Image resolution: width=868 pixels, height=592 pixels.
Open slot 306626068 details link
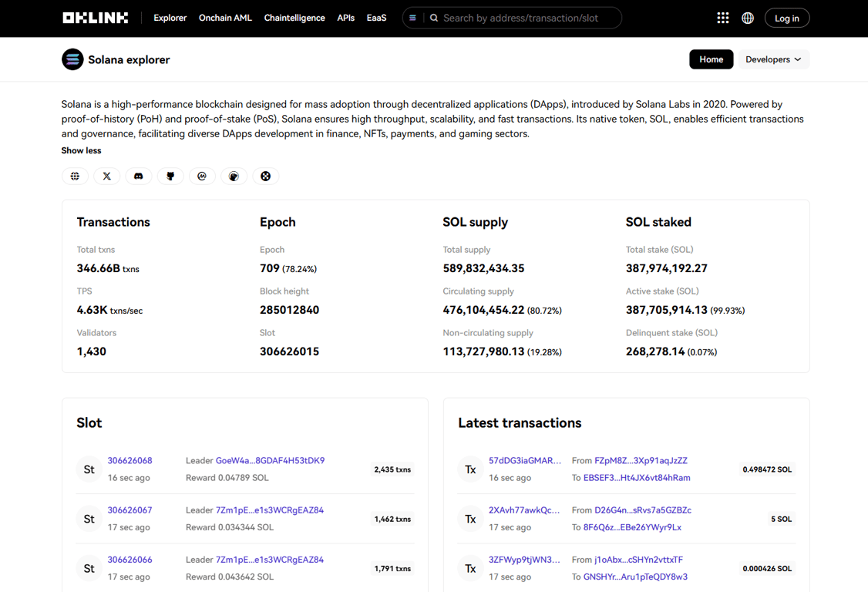pos(130,460)
